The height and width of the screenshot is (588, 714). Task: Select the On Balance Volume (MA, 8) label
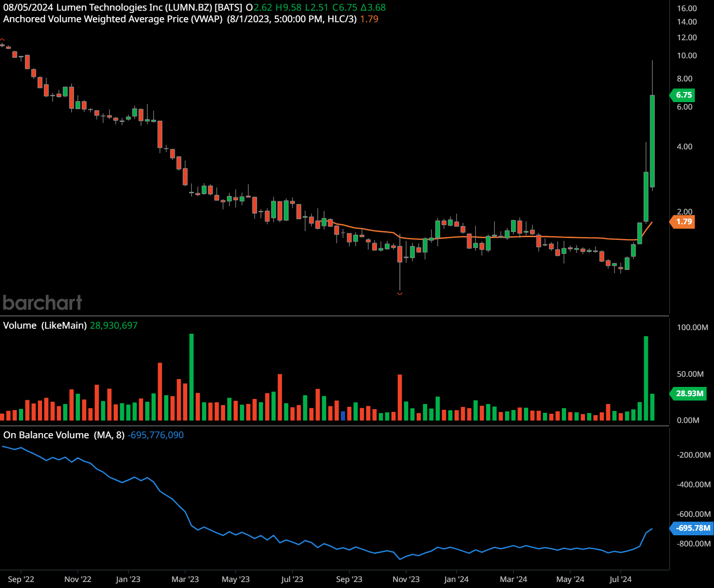tap(64, 435)
